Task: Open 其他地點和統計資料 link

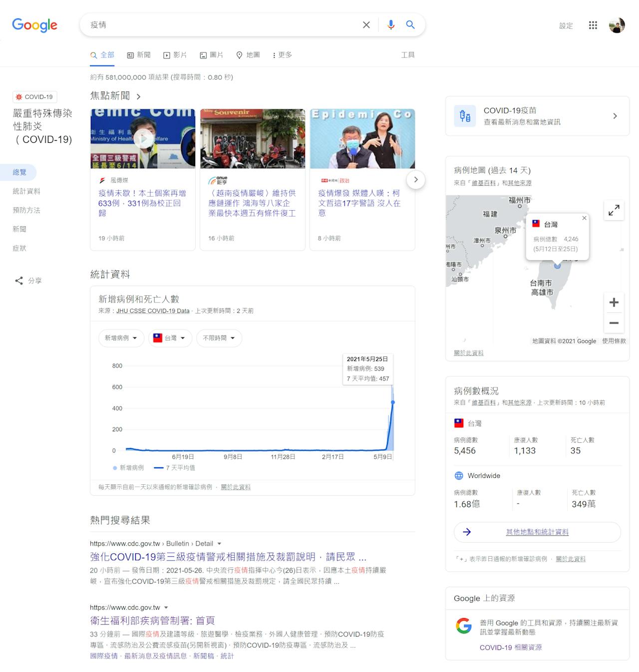Action: (537, 532)
